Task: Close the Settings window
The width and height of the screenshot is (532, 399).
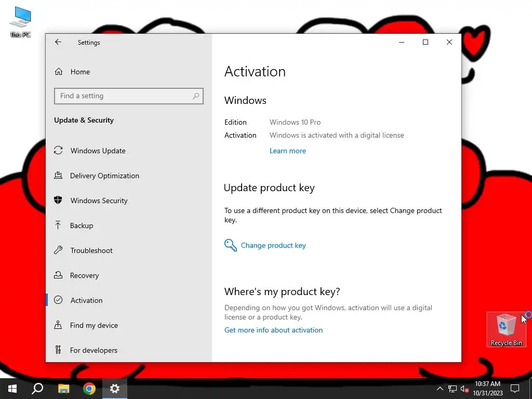Action: 449,43
